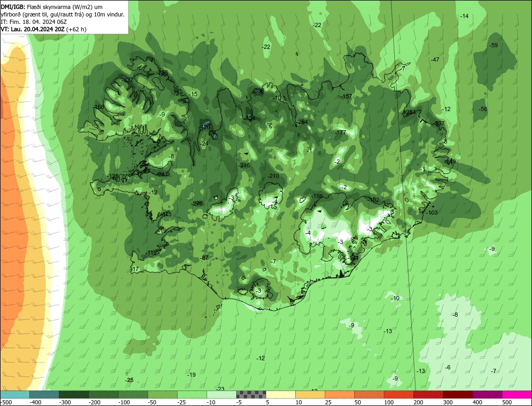The width and height of the screenshot is (532, 406).
Task: Click the map value '-119'
Action: click(x=151, y=252)
